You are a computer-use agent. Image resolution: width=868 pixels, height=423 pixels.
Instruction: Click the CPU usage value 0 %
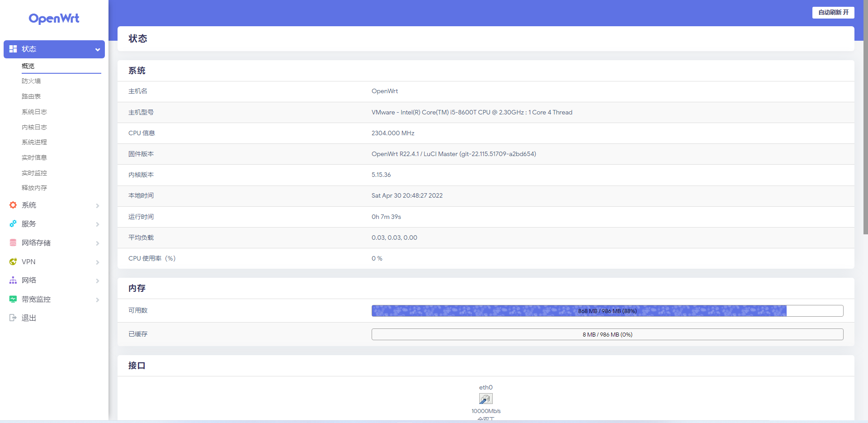pos(377,259)
